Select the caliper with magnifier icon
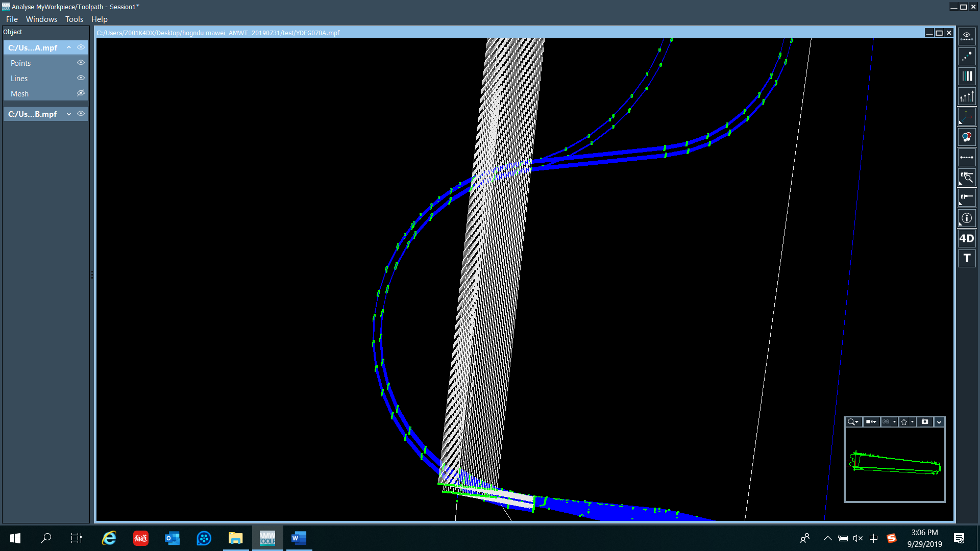 click(x=967, y=178)
